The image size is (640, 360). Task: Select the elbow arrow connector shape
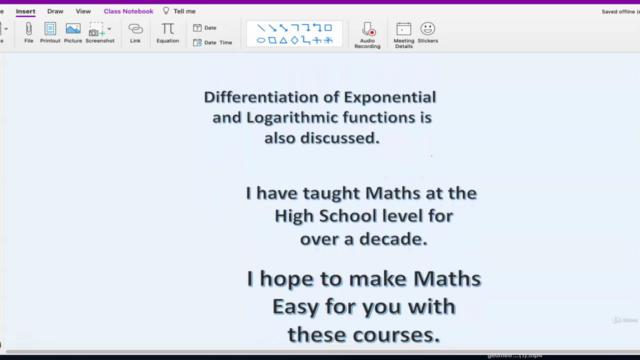tap(306, 27)
